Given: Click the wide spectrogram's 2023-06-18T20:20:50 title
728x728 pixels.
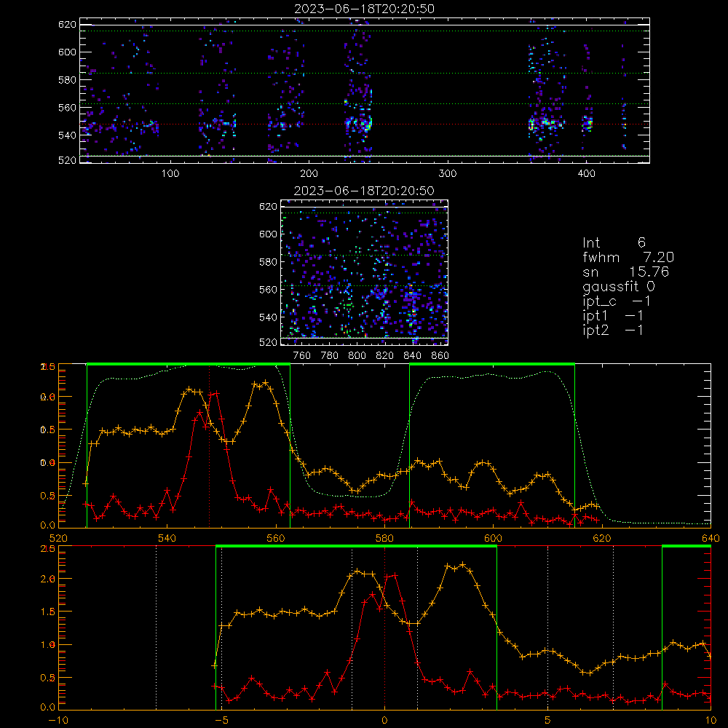Looking at the screenshot, I should click(364, 9).
